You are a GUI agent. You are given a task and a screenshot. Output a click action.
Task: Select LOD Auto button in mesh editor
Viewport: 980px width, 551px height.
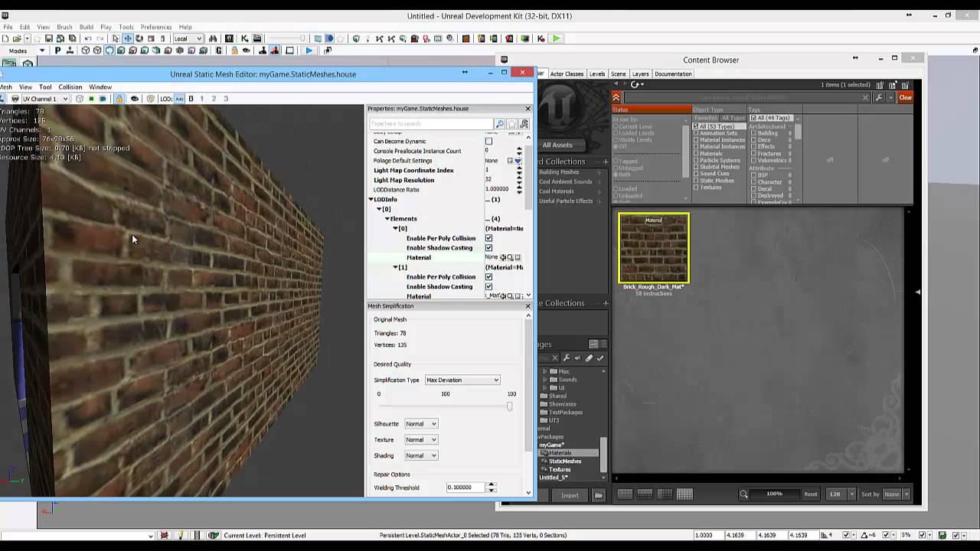coord(179,99)
